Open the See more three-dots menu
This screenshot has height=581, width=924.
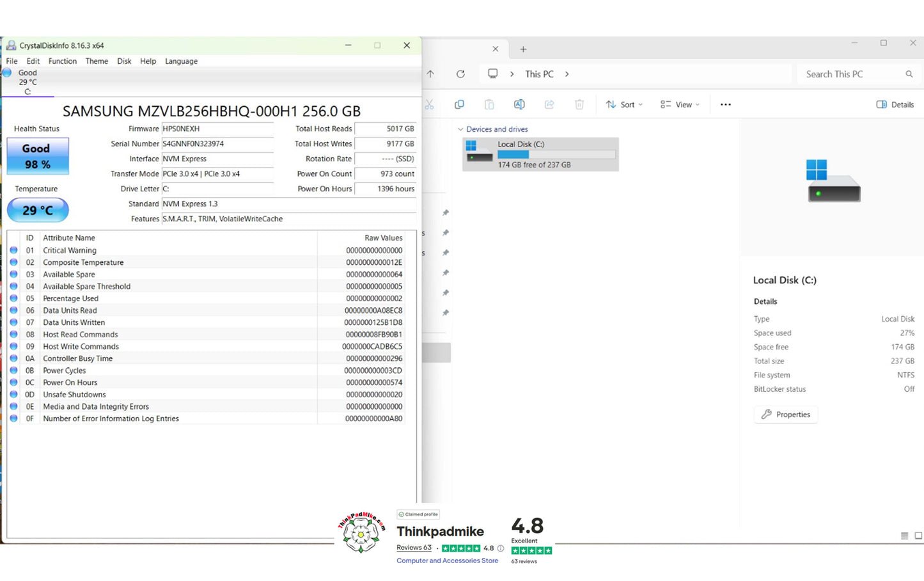coord(725,105)
